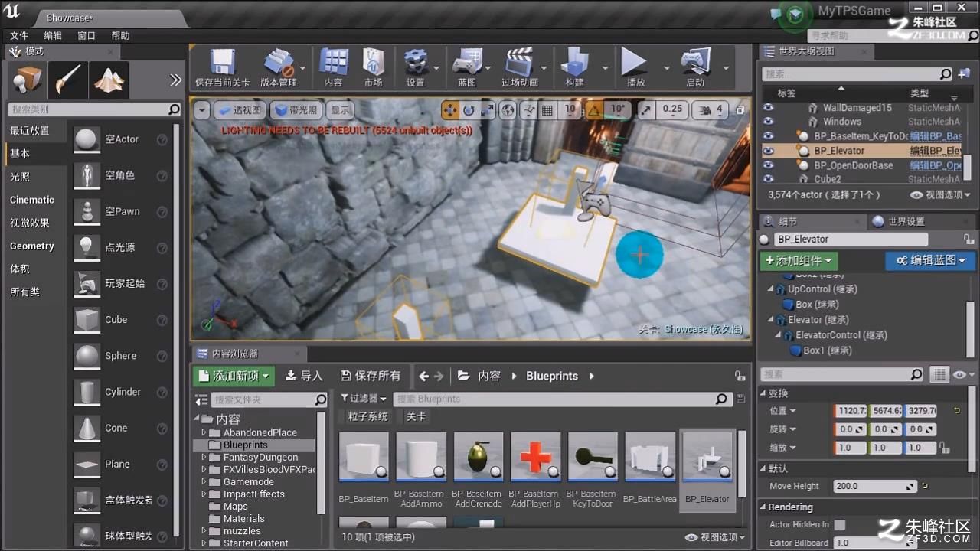Click add folder icon in World Outliner
Image resolution: width=980 pixels, height=551 pixels.
coord(963,74)
